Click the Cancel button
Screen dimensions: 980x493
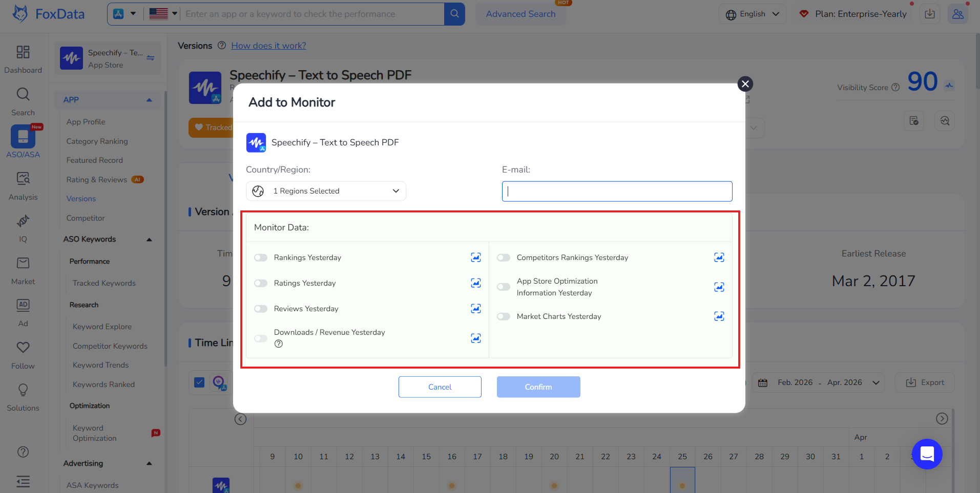[x=440, y=387]
